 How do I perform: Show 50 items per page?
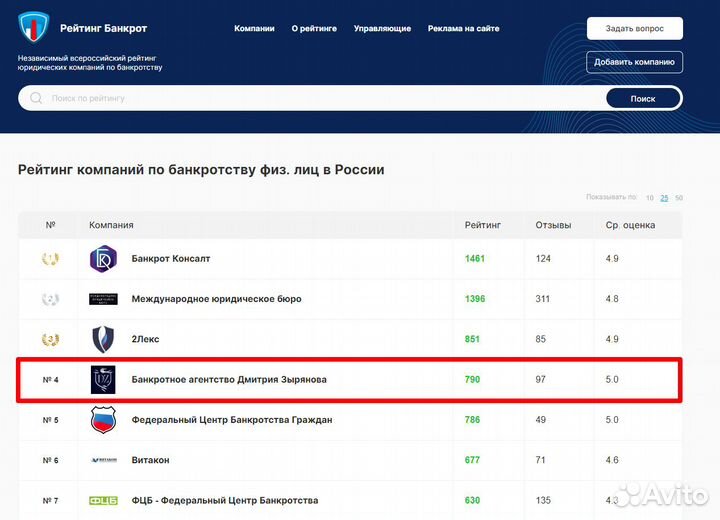(x=679, y=198)
